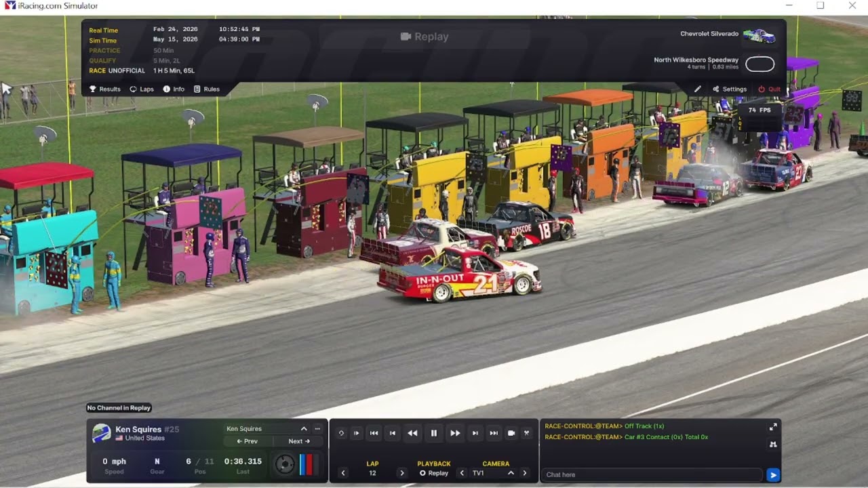Viewport: 868px width, 488px height.
Task: Click the North Wilkesboro track map outline
Action: pyautogui.click(x=760, y=64)
